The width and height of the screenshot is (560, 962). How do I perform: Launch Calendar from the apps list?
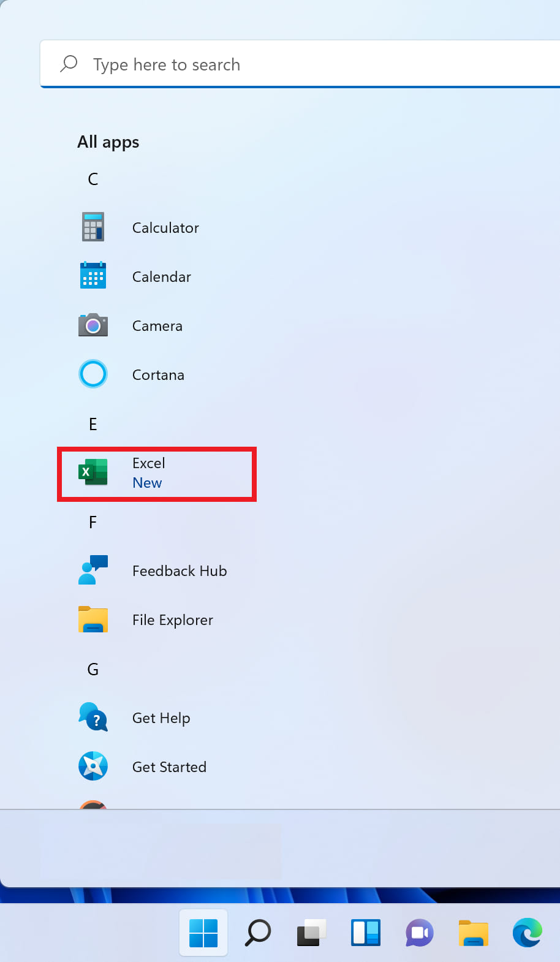[93, 276]
